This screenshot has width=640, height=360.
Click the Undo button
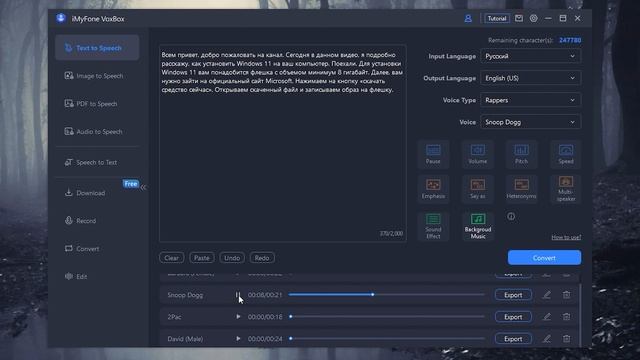232,258
